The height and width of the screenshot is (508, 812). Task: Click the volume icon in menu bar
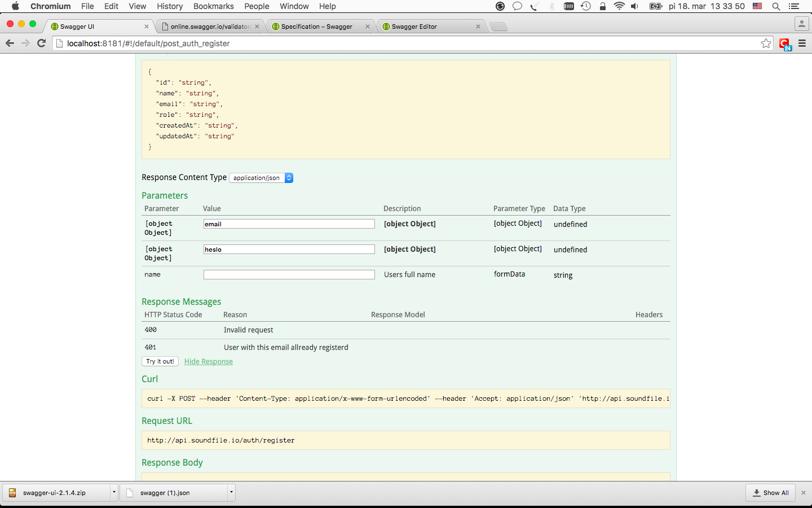point(635,6)
